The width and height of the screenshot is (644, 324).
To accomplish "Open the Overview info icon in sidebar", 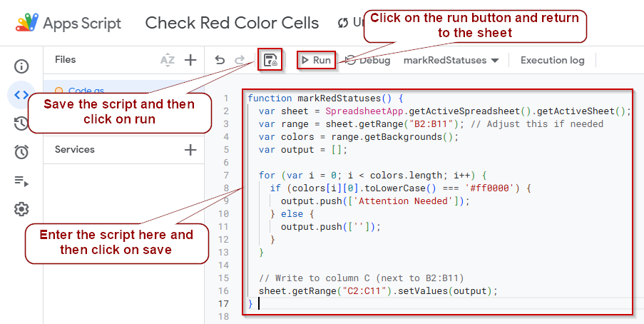I will [21, 66].
